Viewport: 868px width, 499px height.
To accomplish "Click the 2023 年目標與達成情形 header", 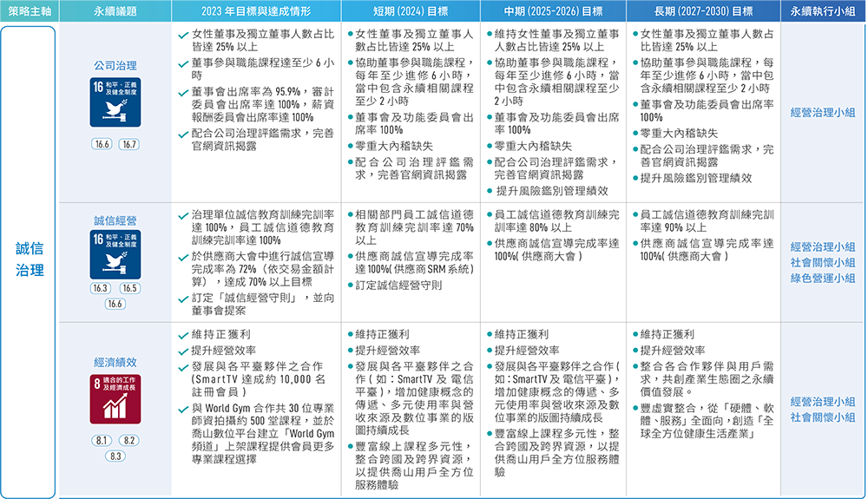I will click(257, 11).
